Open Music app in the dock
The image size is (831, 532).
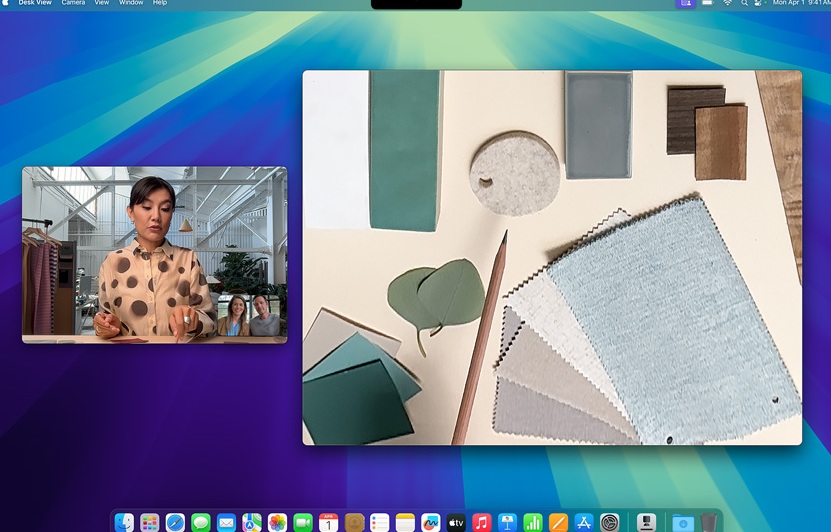[482, 523]
